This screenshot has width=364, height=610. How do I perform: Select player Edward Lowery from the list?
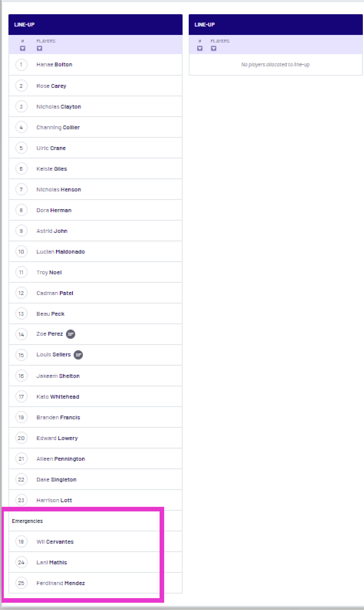click(x=57, y=438)
